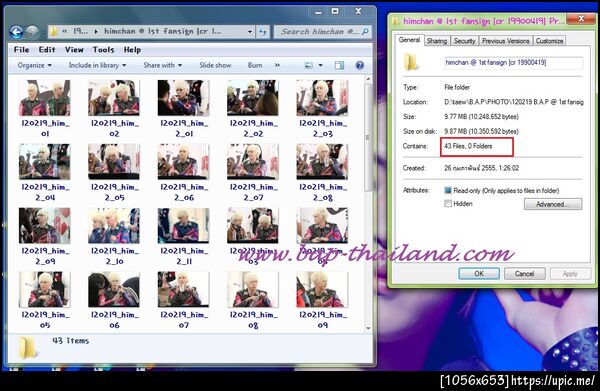Open the Previous Versions tab
This screenshot has height=391, width=600.
pyautogui.click(x=505, y=41)
